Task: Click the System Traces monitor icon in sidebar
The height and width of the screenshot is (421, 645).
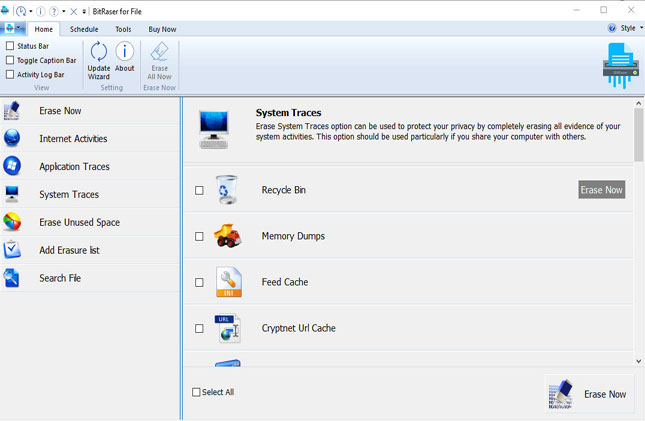Action: [x=12, y=194]
